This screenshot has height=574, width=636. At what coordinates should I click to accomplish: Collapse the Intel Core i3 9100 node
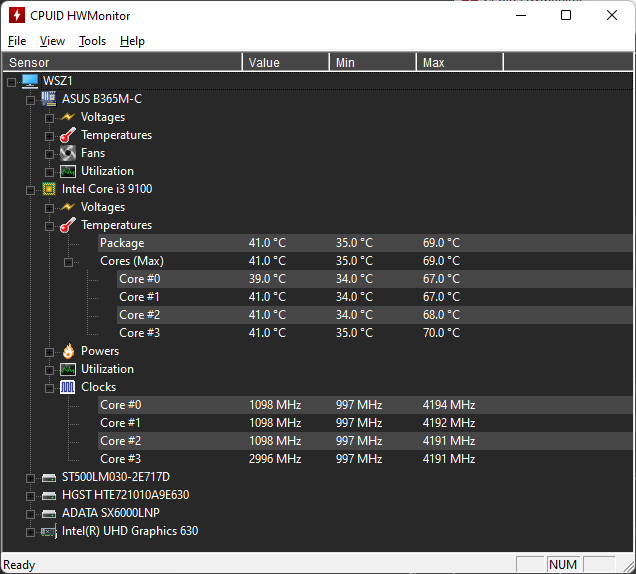click(30, 190)
